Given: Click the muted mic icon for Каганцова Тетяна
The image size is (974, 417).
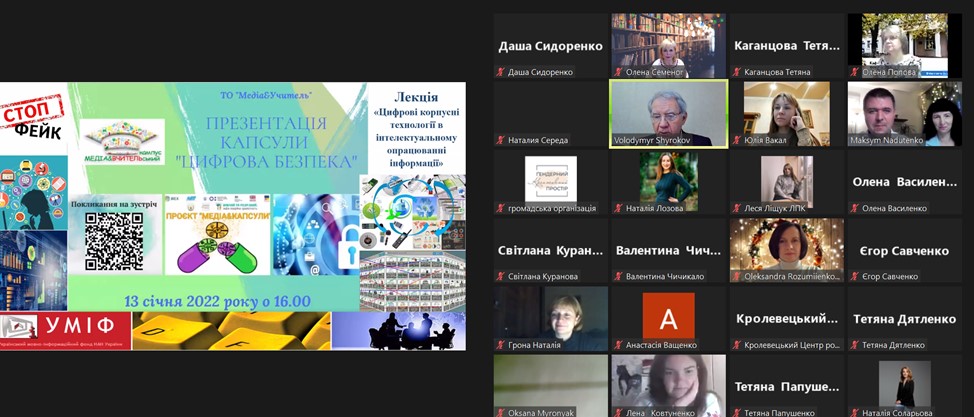Looking at the screenshot, I should coord(736,72).
